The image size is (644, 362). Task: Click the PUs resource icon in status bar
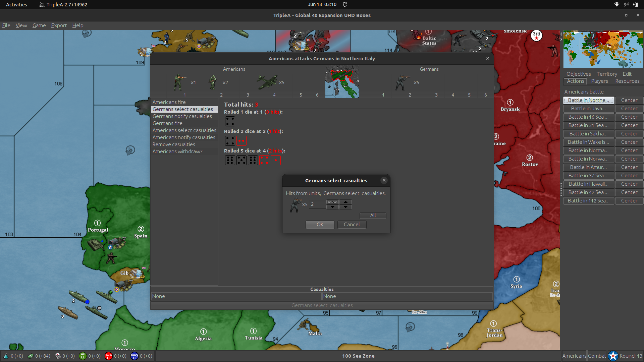click(31, 356)
